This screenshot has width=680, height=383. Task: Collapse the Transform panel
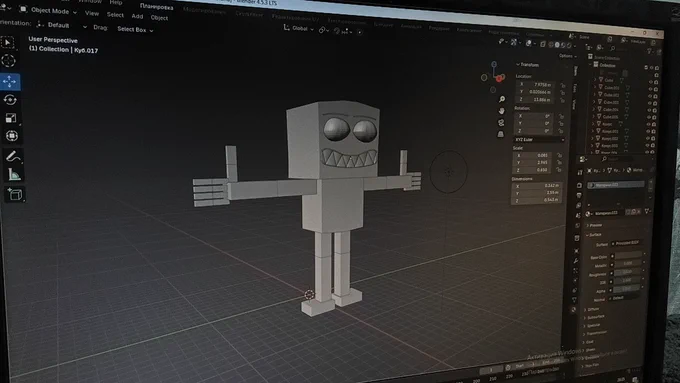[527, 65]
